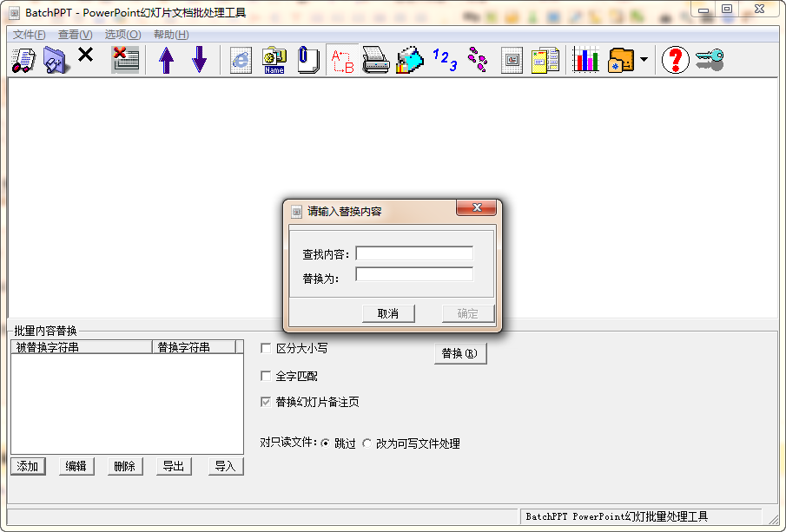786x532 pixels.
Task: Click the 替换字符串 column header
Action: point(194,347)
